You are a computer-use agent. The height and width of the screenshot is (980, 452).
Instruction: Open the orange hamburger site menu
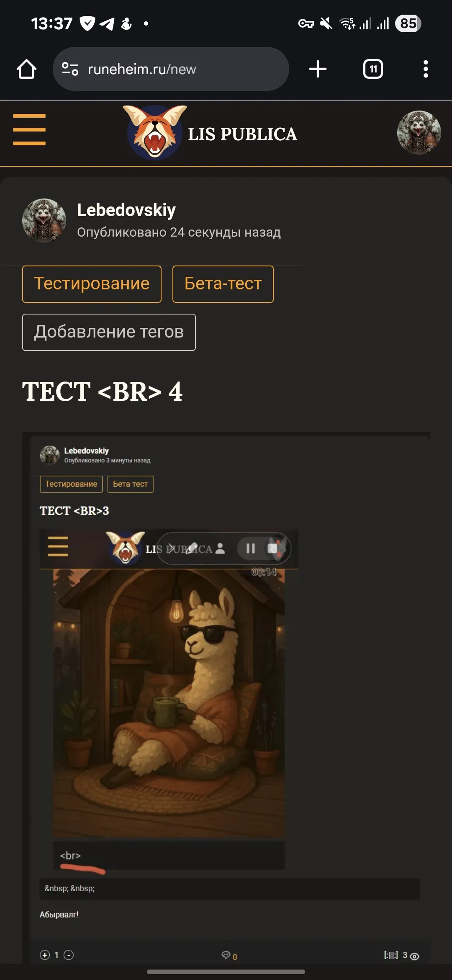point(29,130)
